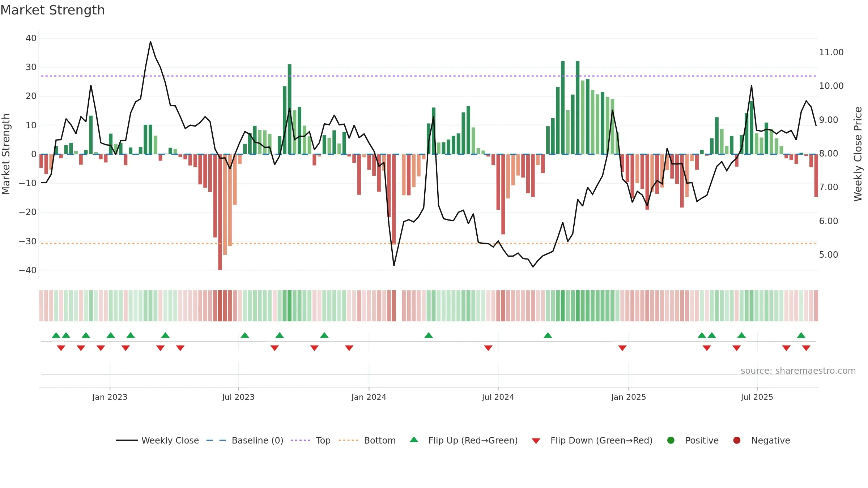The image size is (868, 488).
Task: Click the −40 strength axis value
Action: point(28,270)
